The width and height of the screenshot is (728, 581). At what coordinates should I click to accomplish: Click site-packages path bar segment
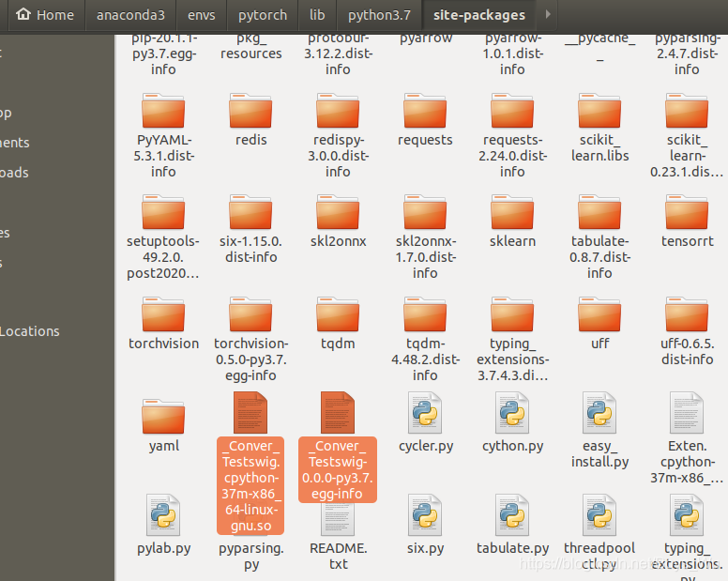[x=479, y=15]
